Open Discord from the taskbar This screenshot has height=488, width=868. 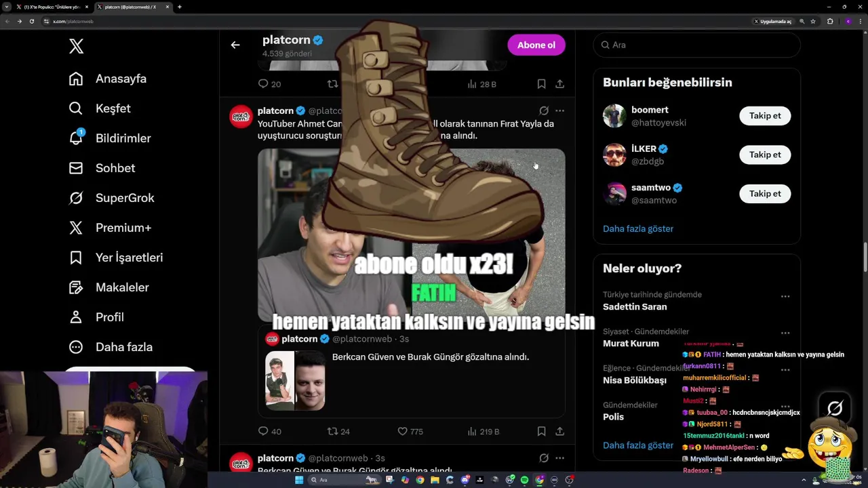[x=465, y=480]
